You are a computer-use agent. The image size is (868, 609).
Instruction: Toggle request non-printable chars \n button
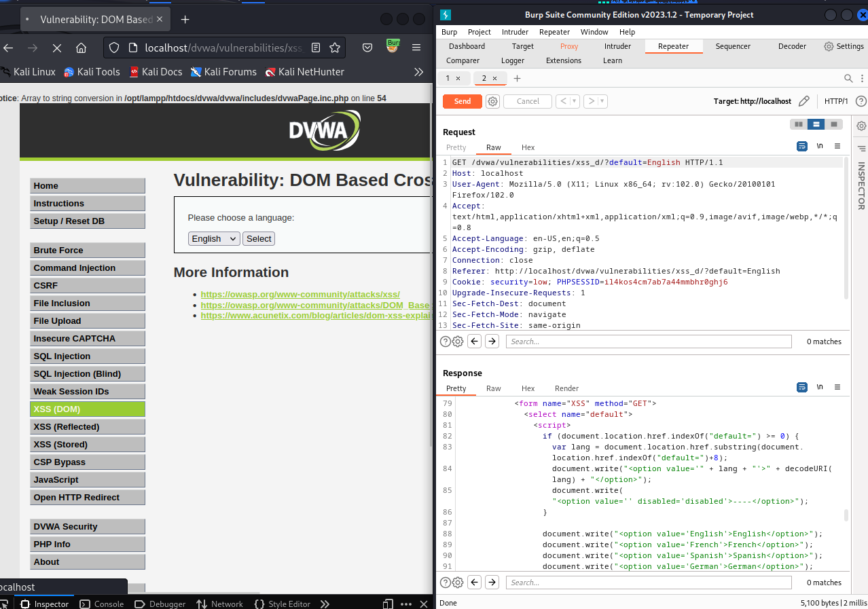820,146
